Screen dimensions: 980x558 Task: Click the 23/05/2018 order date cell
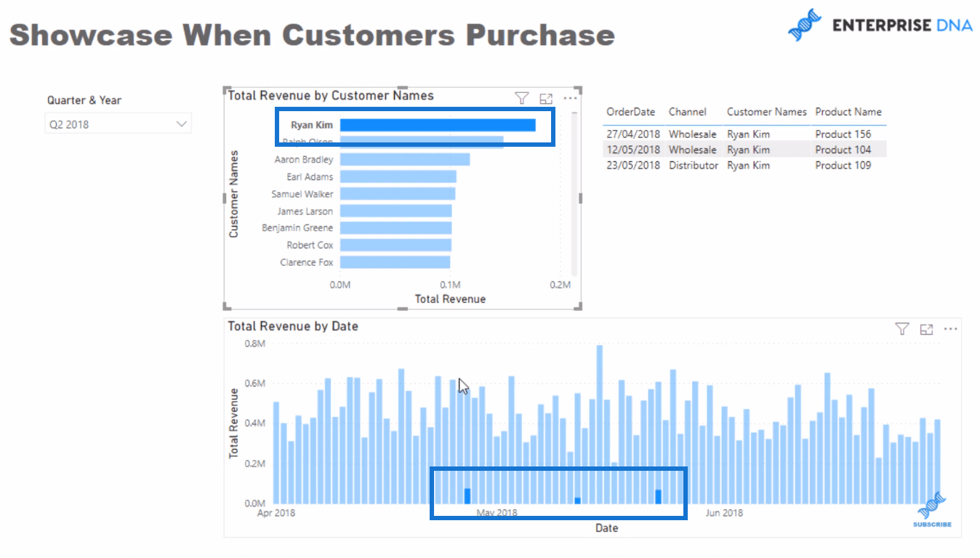[633, 166]
